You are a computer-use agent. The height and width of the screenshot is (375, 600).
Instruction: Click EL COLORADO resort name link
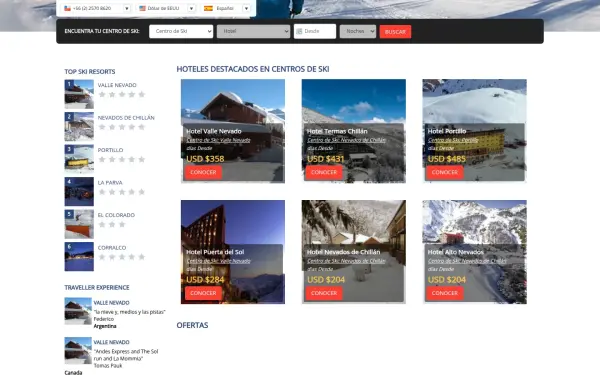116,215
